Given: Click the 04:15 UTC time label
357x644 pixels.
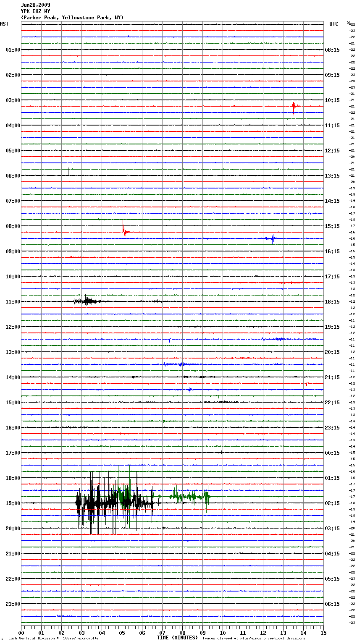Looking at the screenshot, I should (x=332, y=554).
